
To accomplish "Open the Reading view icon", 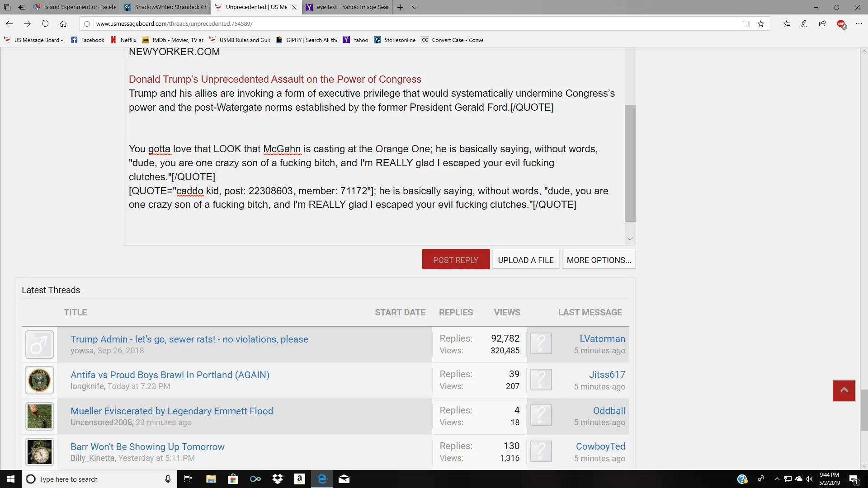I will coord(746,23).
